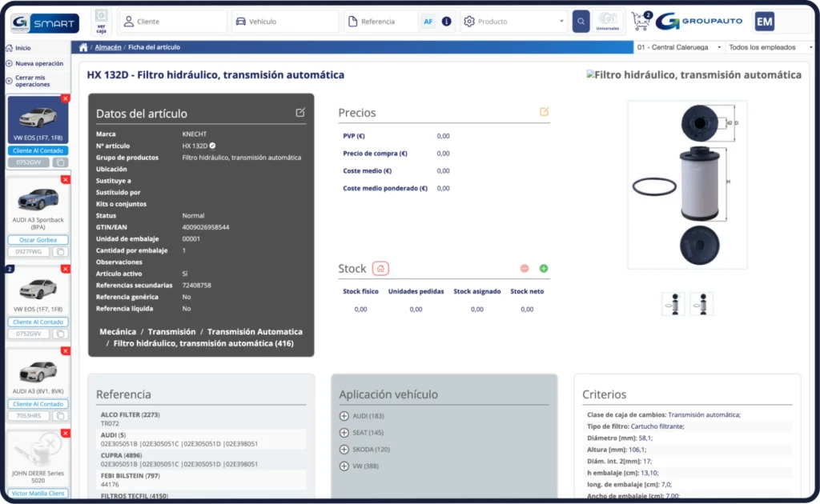Expand the SEAT (145) vehicle application

344,433
